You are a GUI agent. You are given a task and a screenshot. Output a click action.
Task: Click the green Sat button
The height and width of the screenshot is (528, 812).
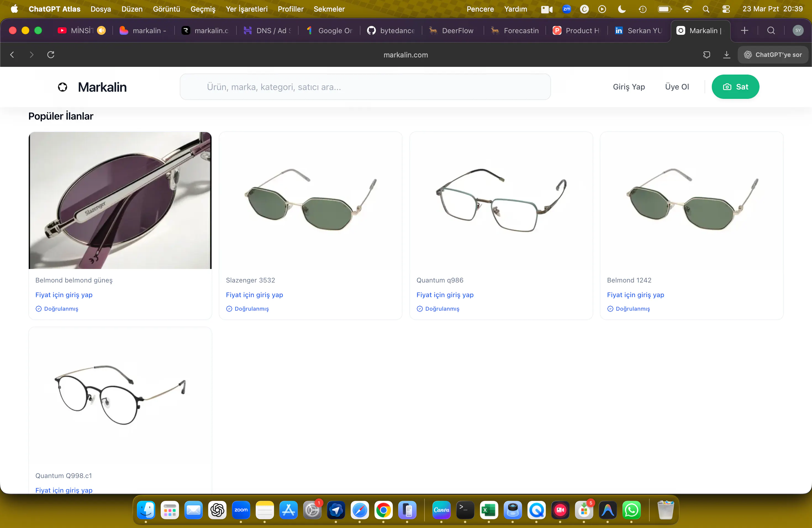pos(735,87)
